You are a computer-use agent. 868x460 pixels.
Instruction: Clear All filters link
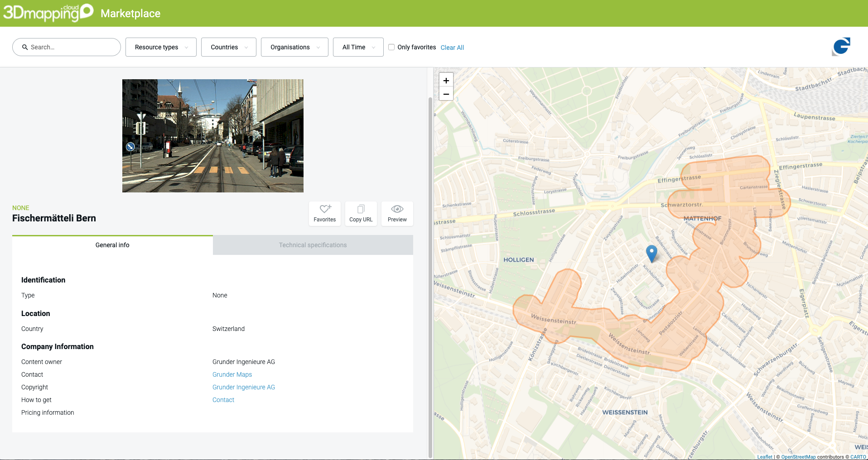coord(452,48)
